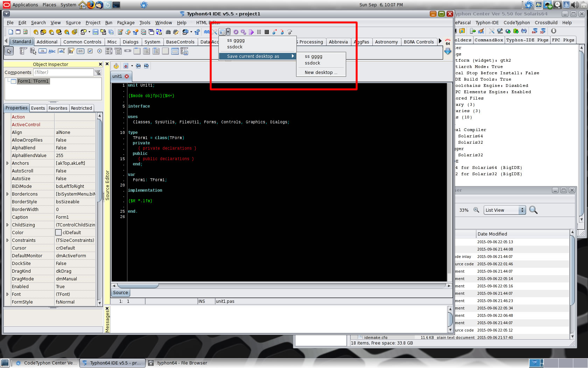The image size is (588, 368).
Task: Select the arrow selection tool in palette
Action: (x=9, y=51)
